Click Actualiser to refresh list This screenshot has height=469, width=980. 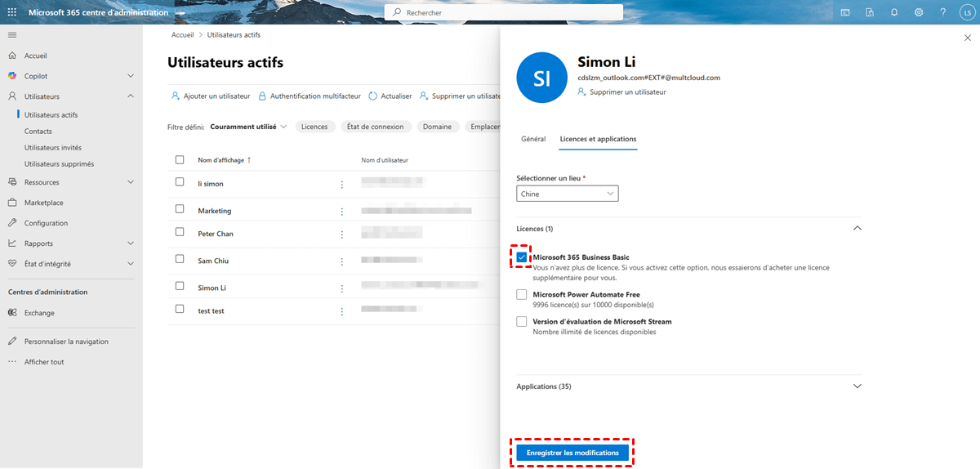point(390,96)
